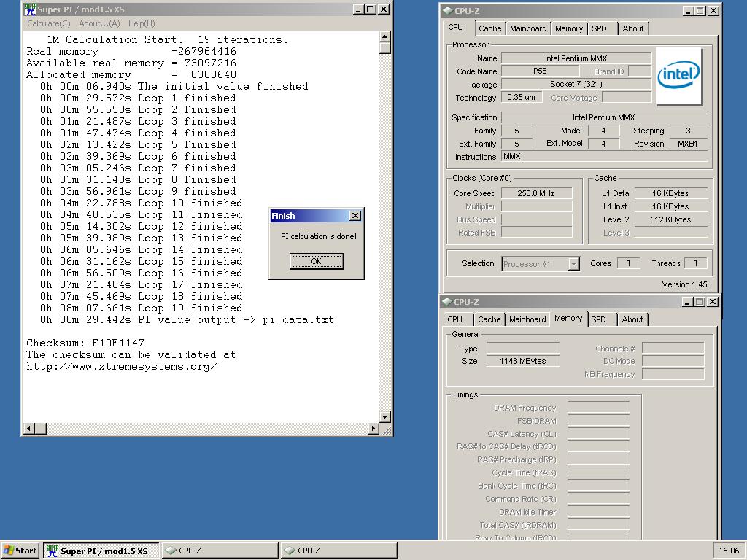Click the L1 Data 16 KBytes field

pyautogui.click(x=671, y=193)
